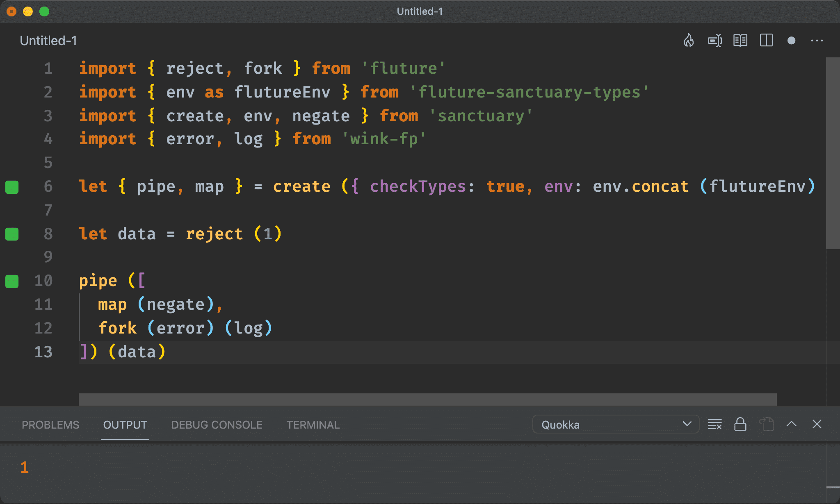Viewport: 840px width, 504px height.
Task: Click 'flutureEnv' alias on line 2
Action: pos(282,92)
